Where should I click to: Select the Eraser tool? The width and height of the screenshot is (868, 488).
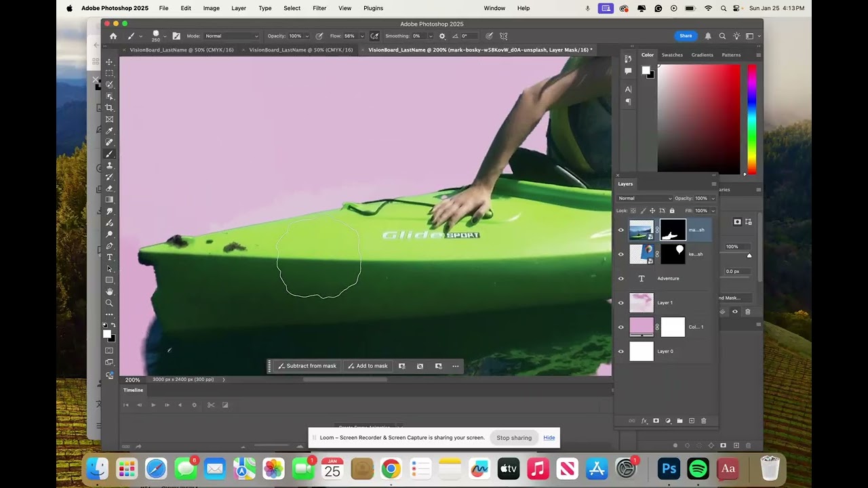pos(109,188)
